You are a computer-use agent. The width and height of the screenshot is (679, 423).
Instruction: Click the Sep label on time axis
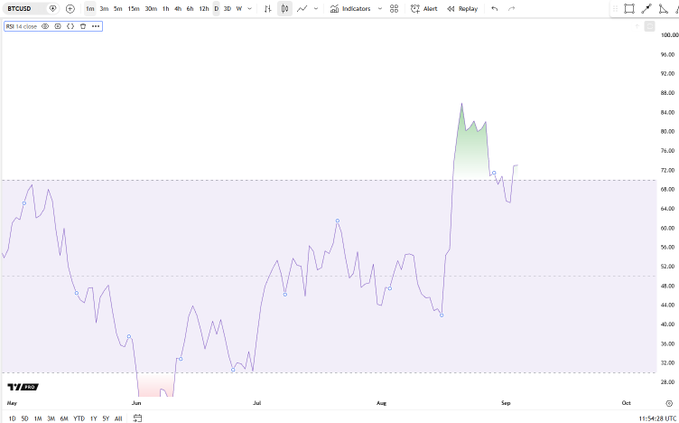(x=506, y=403)
